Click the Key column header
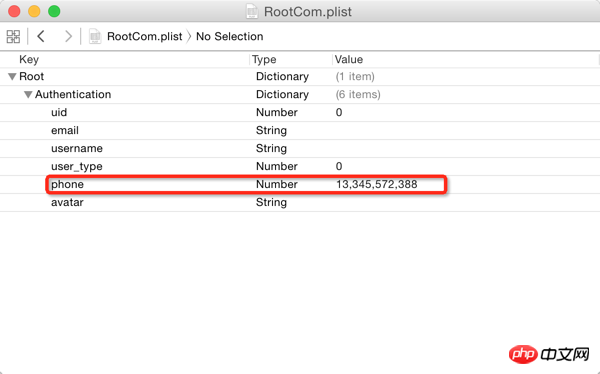Viewport: 600px width, 374px height. 29,59
